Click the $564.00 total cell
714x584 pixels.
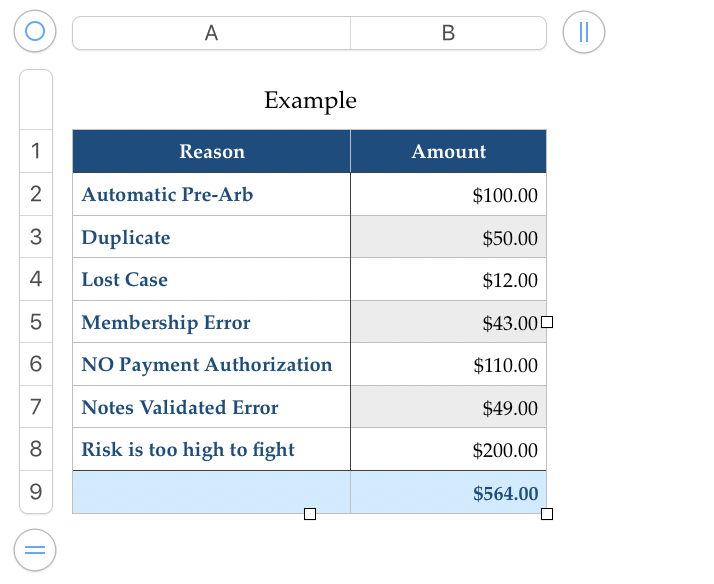pos(449,493)
